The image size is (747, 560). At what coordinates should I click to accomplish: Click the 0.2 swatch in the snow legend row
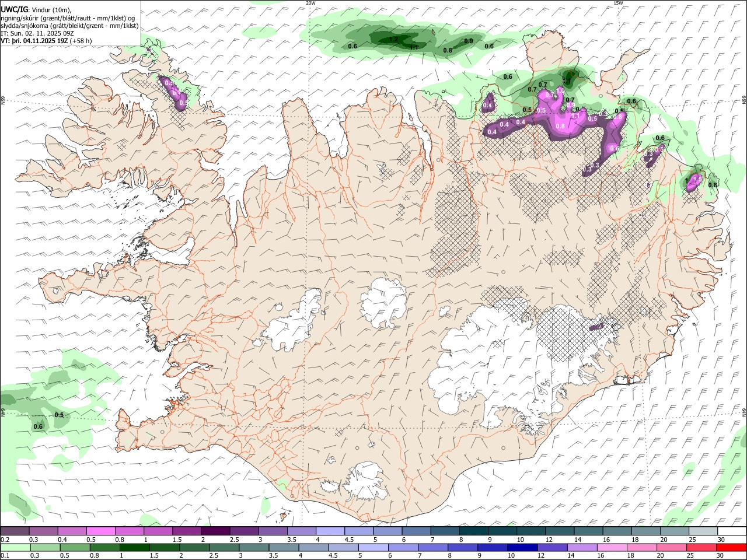click(15, 531)
